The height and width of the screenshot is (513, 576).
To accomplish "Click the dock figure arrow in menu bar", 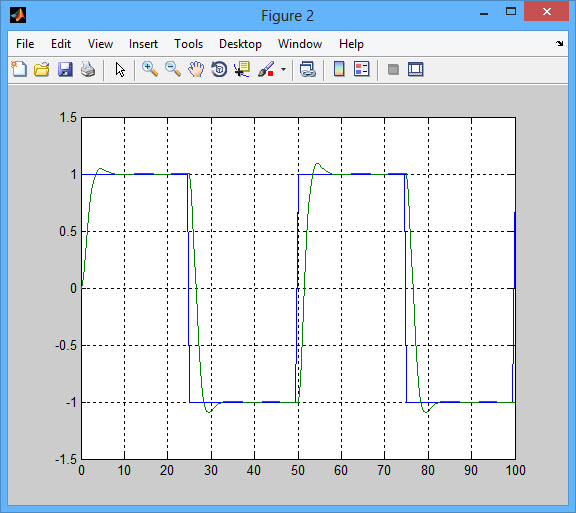I will pos(559,43).
